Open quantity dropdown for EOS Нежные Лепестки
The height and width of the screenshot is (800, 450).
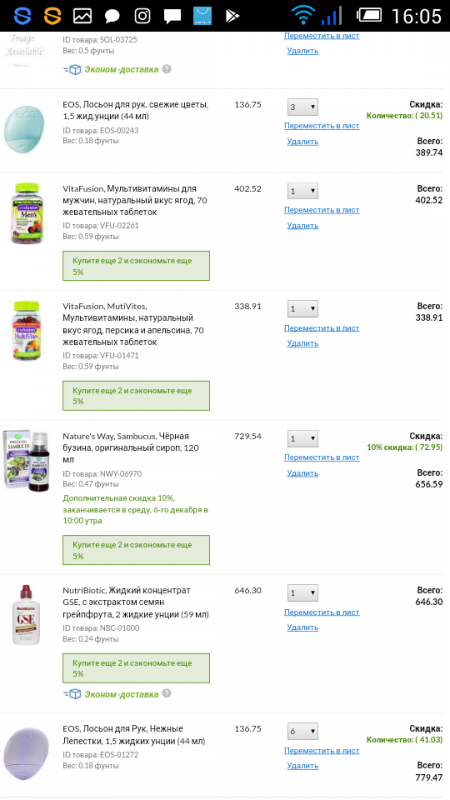click(303, 731)
